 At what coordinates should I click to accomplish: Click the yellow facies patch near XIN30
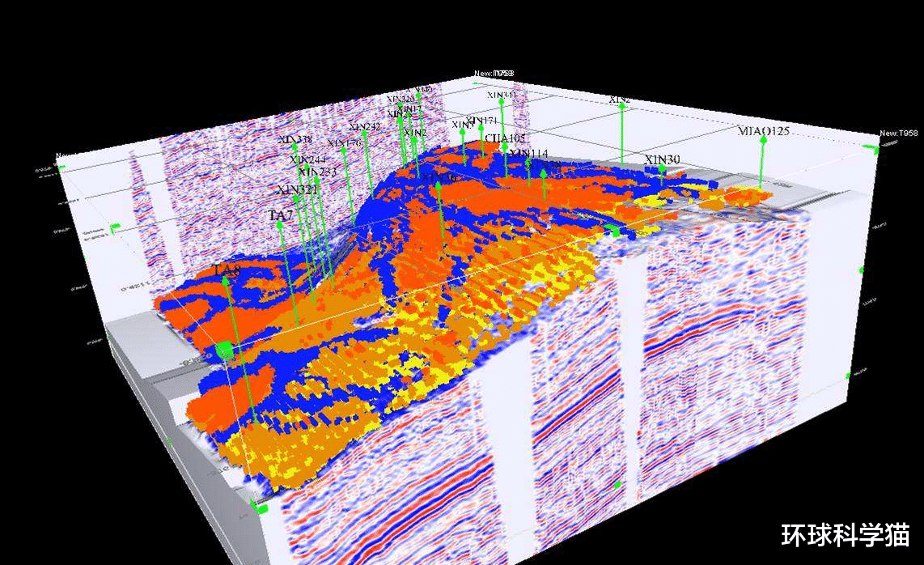click(x=651, y=201)
